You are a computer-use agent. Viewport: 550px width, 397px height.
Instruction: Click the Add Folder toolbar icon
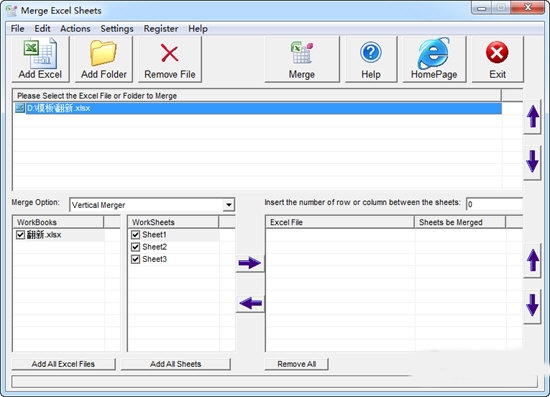click(103, 53)
